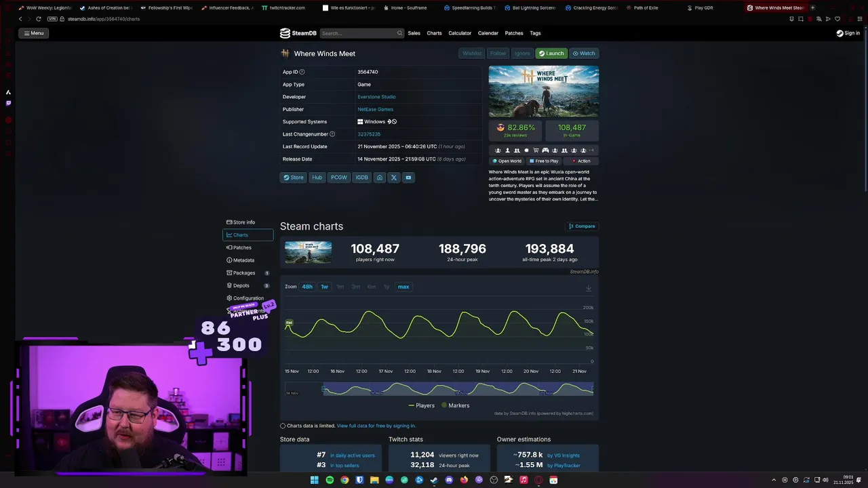Switch to the twitchtracker.com browser tab

[288, 7]
